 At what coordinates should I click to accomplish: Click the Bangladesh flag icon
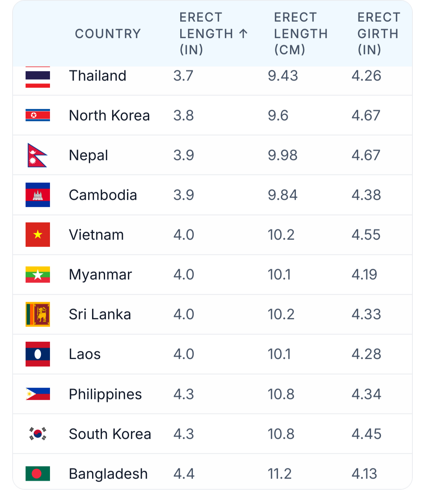[38, 474]
